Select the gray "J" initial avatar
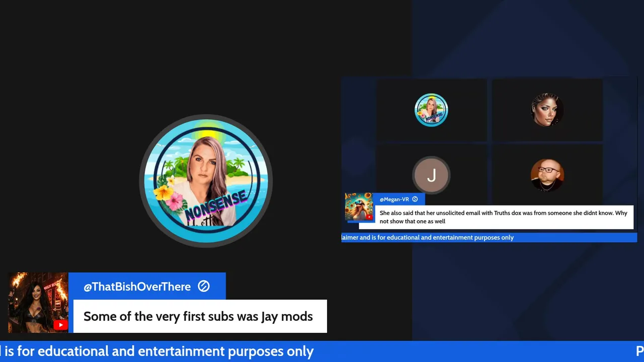644x362 pixels. click(431, 175)
